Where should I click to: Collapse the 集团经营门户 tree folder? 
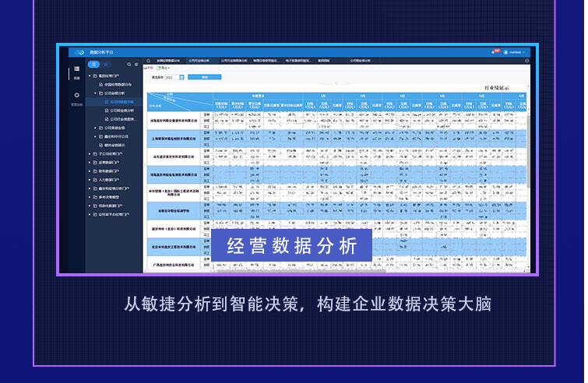click(90, 76)
